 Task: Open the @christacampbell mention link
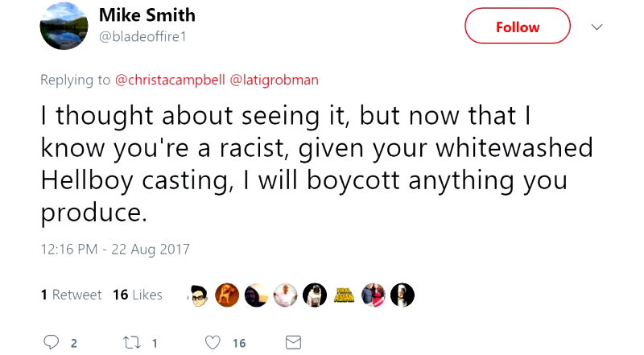click(x=171, y=80)
